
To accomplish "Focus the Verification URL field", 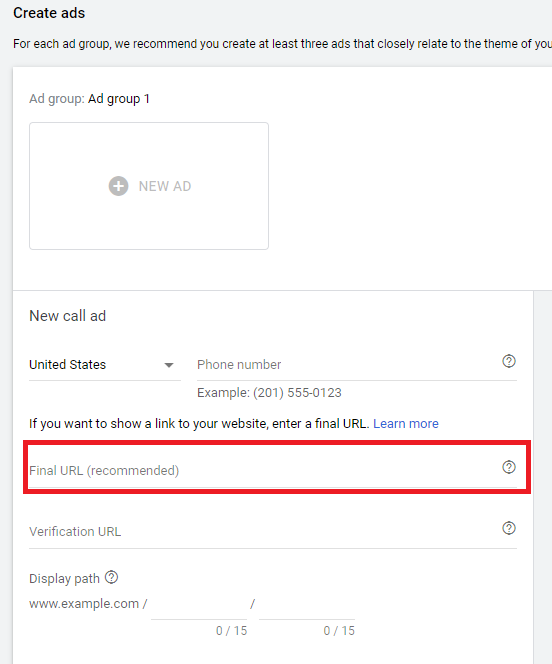I will (x=262, y=531).
